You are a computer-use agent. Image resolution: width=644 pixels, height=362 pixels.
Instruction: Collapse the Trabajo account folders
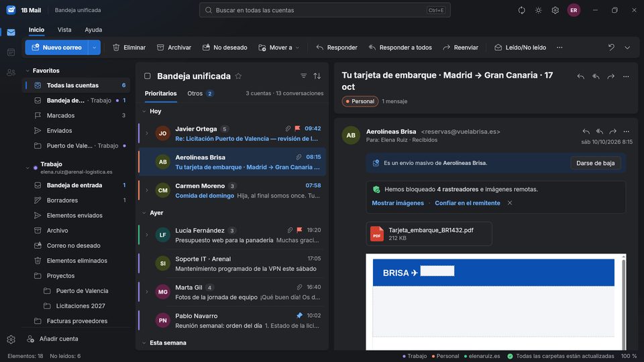coord(28,168)
